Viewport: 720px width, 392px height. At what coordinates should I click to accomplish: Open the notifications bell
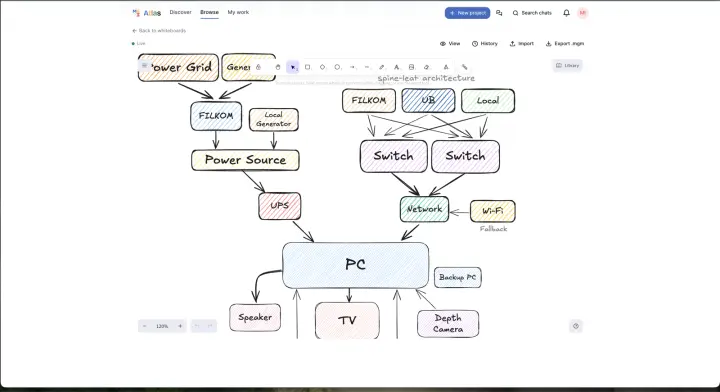click(x=567, y=13)
